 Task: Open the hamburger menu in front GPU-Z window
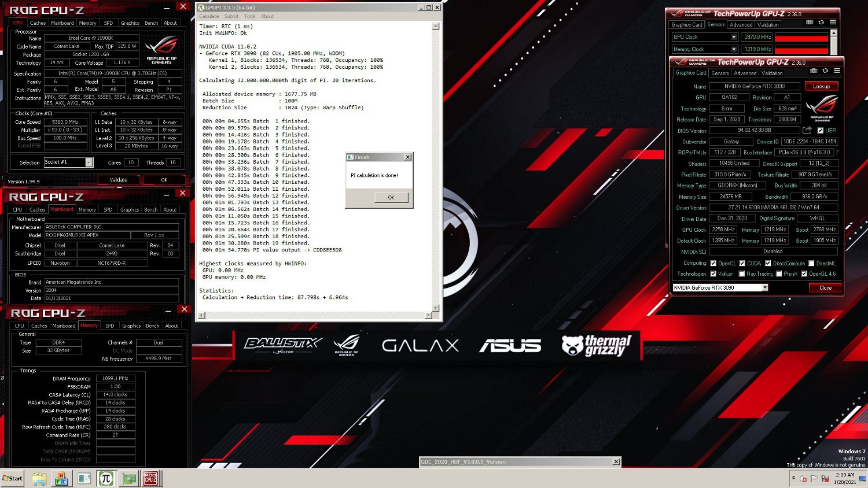pyautogui.click(x=837, y=71)
